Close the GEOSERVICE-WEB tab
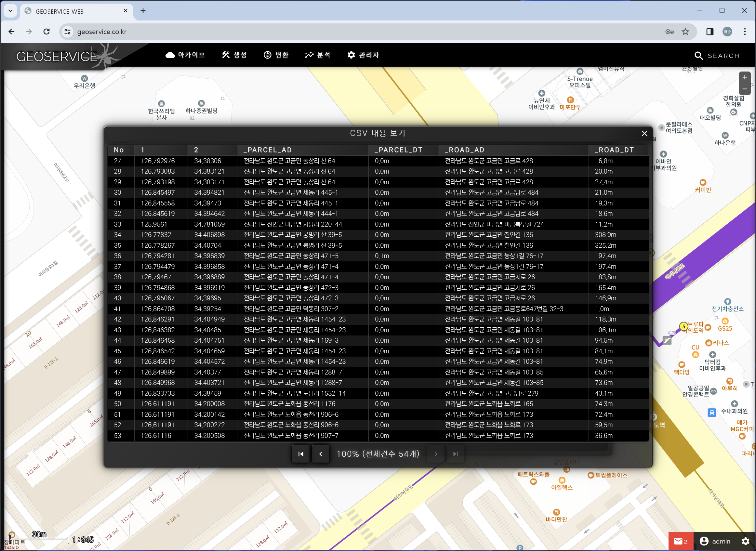This screenshot has width=756, height=551. tap(126, 11)
